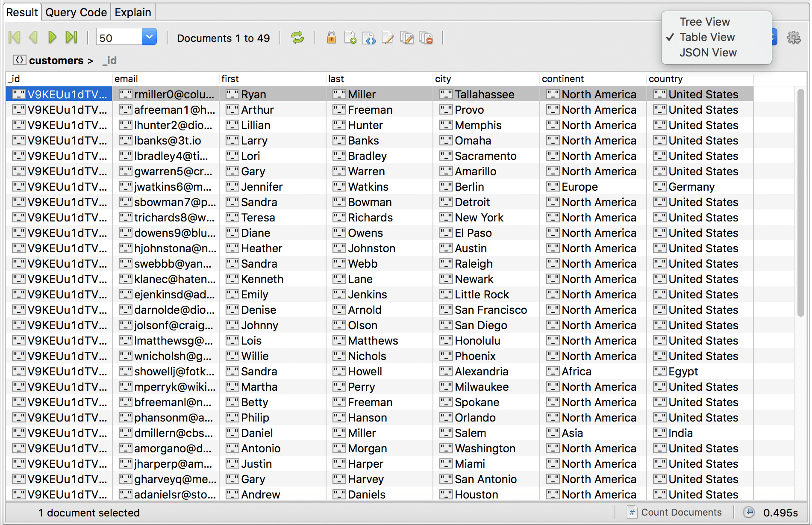
Task: Edit the selected document
Action: click(388, 38)
